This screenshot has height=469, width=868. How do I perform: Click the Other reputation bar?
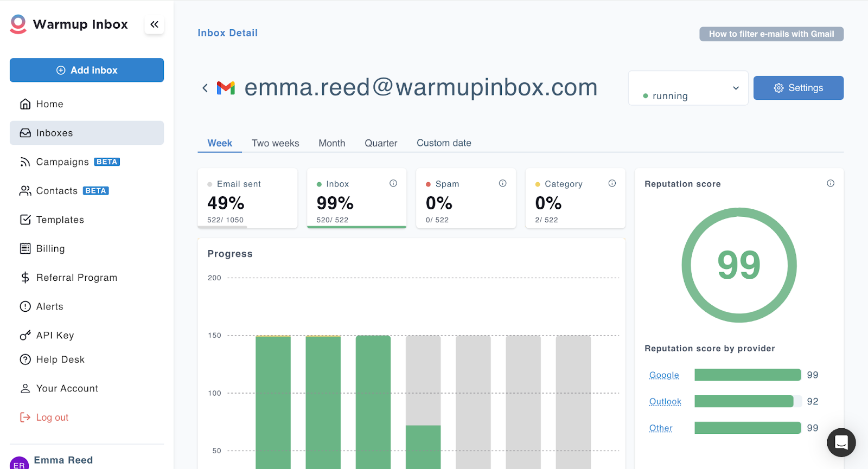tap(748, 428)
